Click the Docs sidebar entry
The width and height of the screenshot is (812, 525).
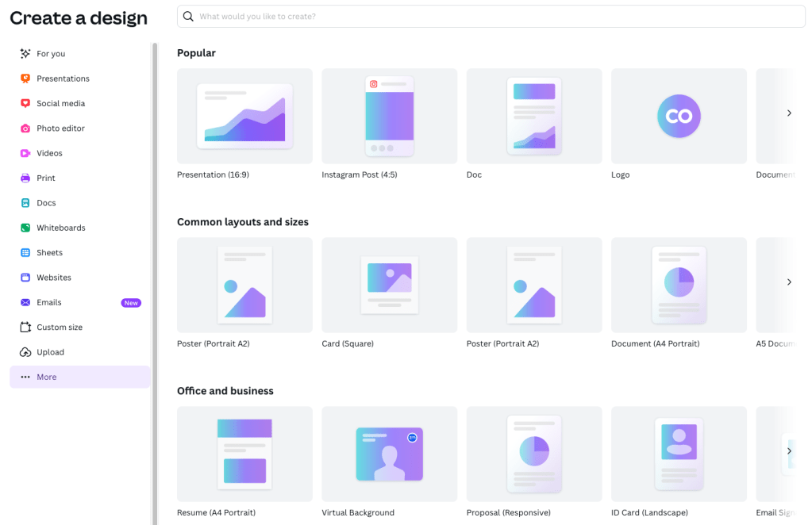click(46, 203)
